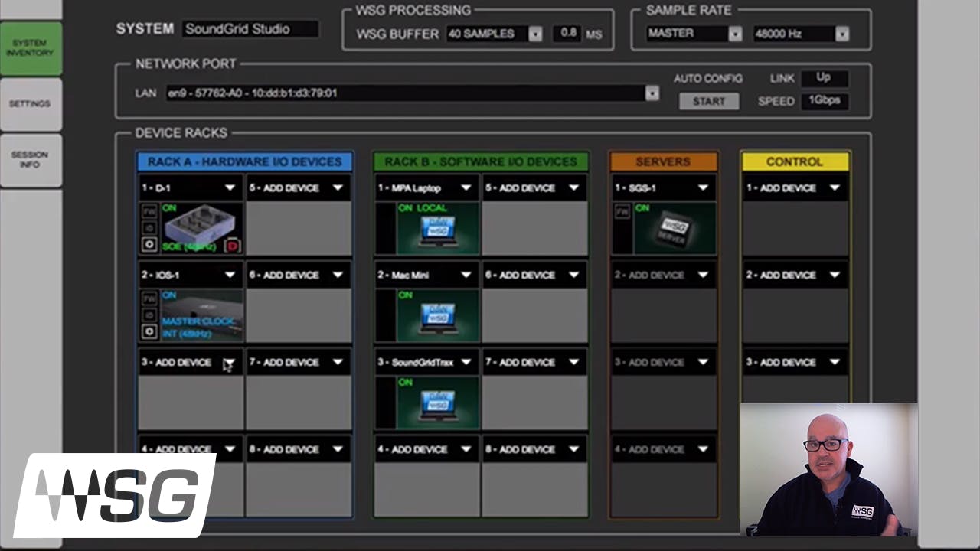
Task: Expand the WSG BUFFER samples dropdown
Action: 534,34
